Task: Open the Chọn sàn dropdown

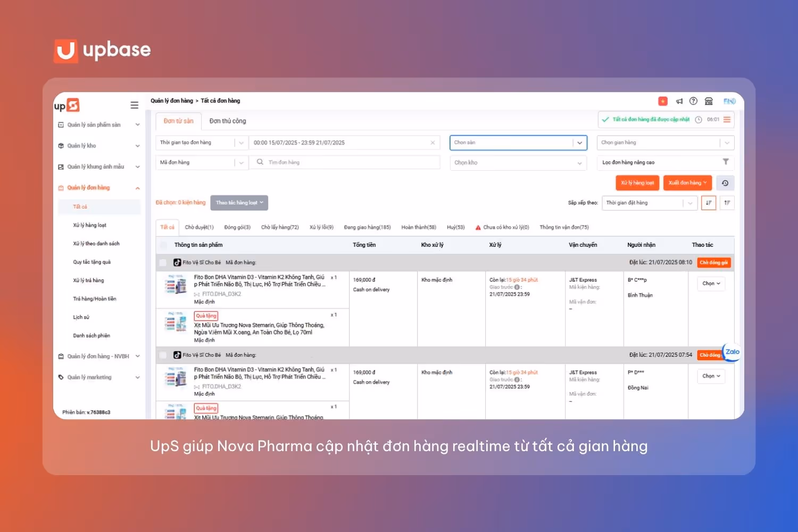Action: click(x=518, y=143)
